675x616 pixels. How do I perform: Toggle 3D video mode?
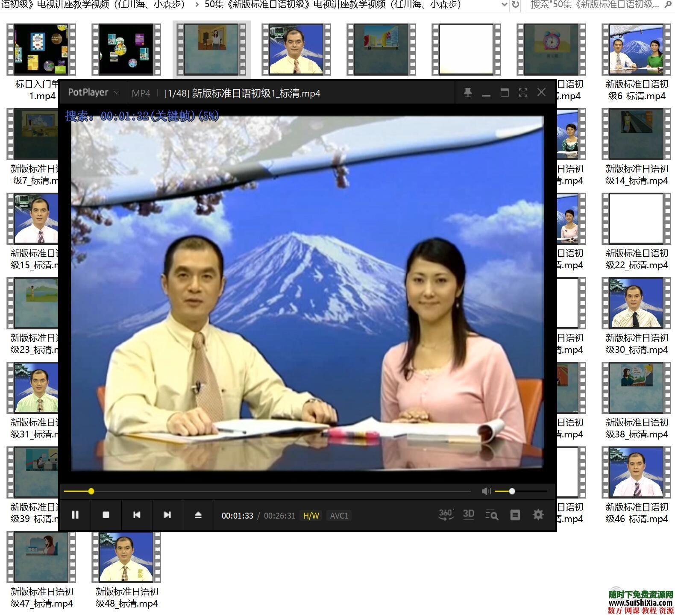click(469, 515)
